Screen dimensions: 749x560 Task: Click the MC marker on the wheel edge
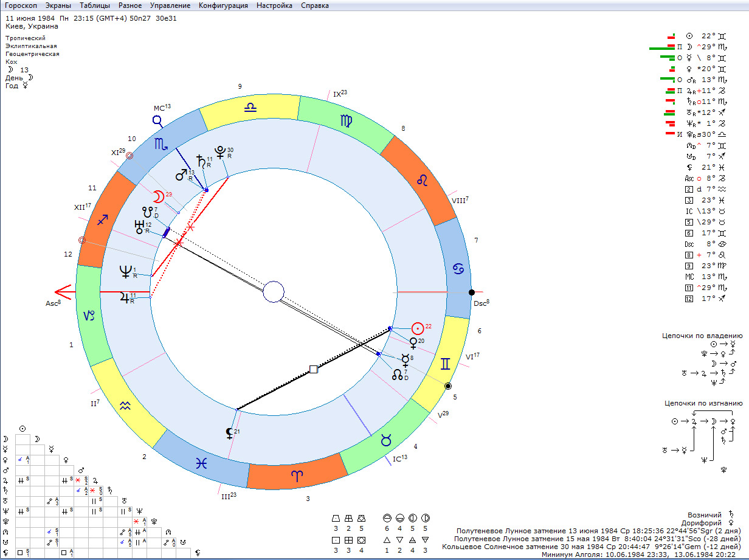point(157,120)
